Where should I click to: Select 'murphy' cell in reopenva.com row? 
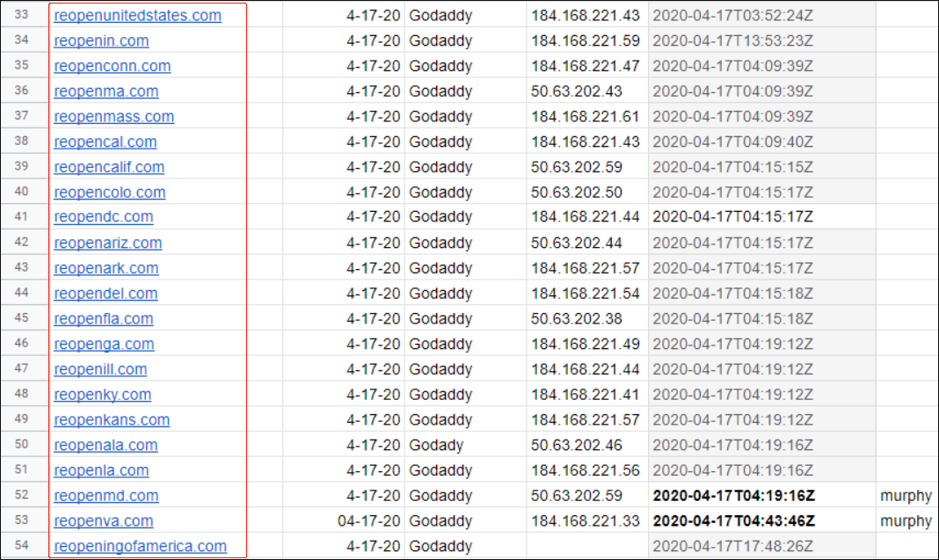(906, 521)
